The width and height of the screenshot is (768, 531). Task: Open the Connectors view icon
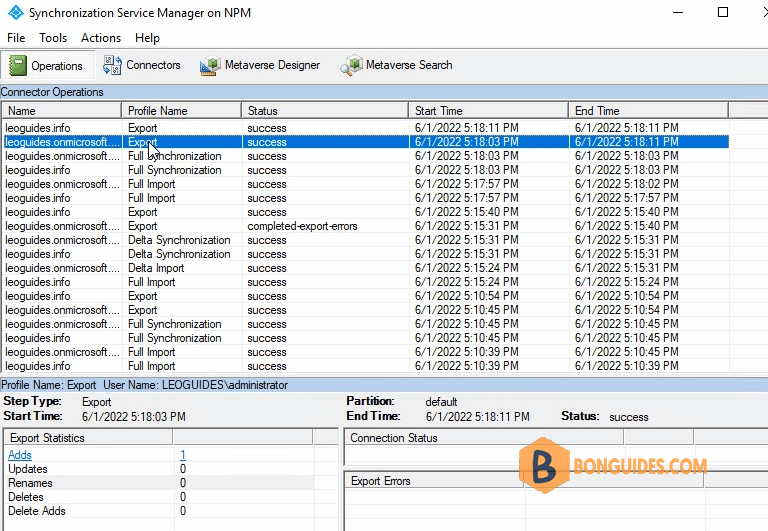tap(112, 65)
